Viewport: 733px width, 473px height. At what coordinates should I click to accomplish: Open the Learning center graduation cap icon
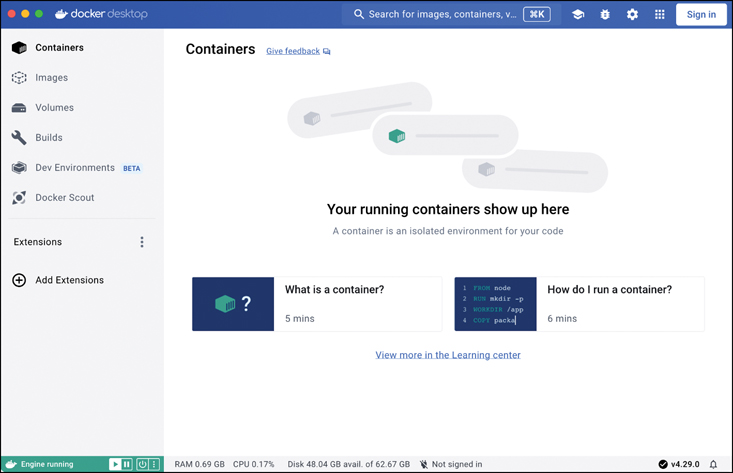click(x=578, y=15)
